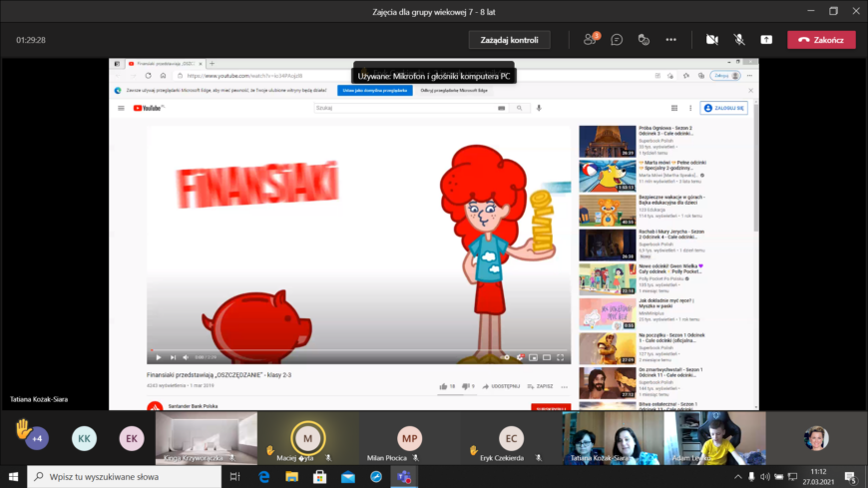Open the more actions ellipsis in Teams
Image resolution: width=868 pixels, height=488 pixels.
tap(670, 40)
